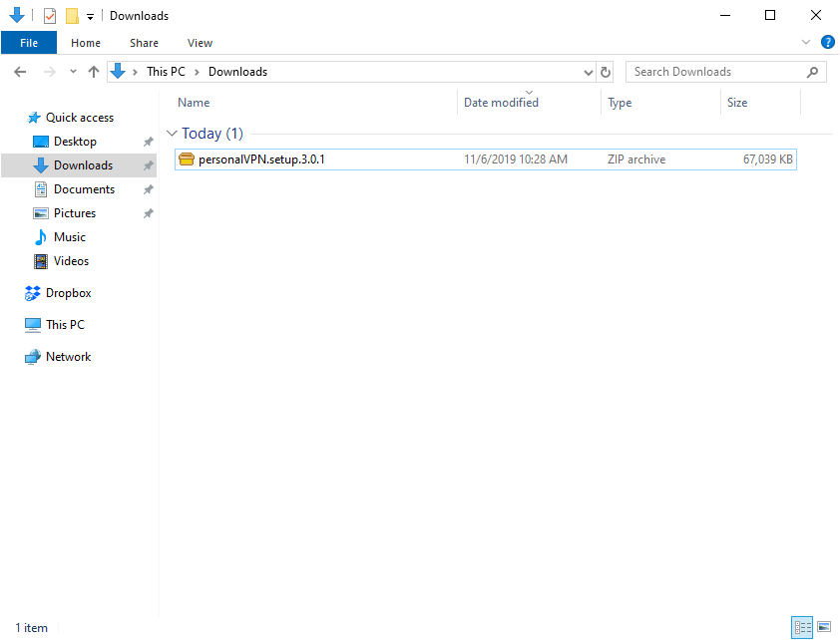Sort by the Name column header
Viewport: 840px width, 640px height.
[194, 103]
